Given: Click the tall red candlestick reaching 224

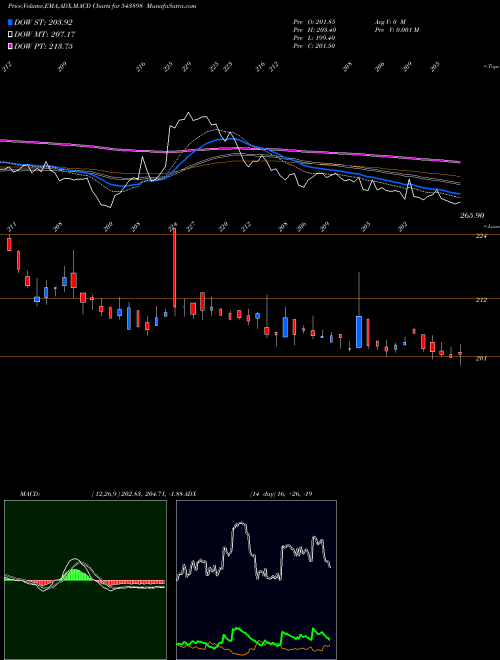Looking at the screenshot, I should tap(174, 268).
